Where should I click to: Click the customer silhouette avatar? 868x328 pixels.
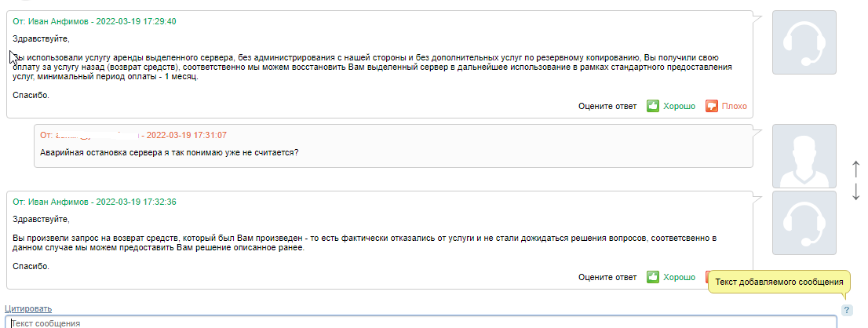point(804,156)
